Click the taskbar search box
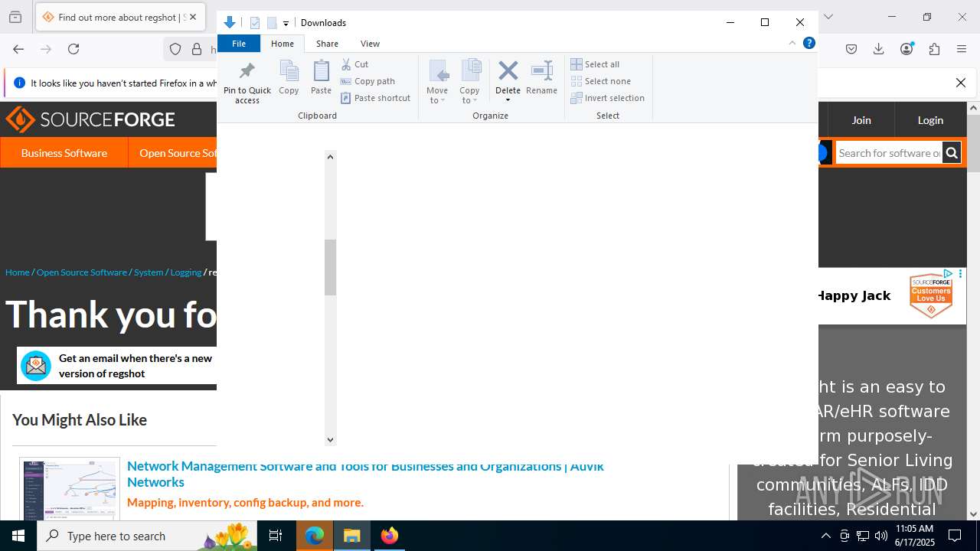 (x=147, y=536)
